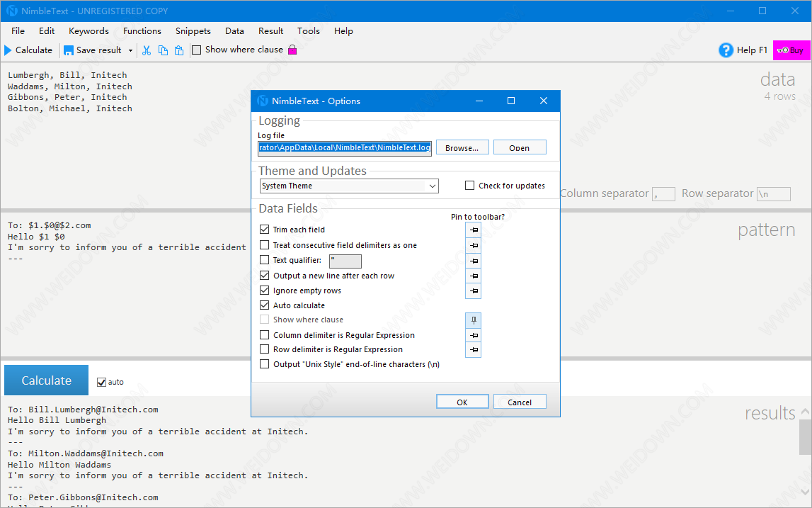Maximize the Options dialog window

click(511, 101)
